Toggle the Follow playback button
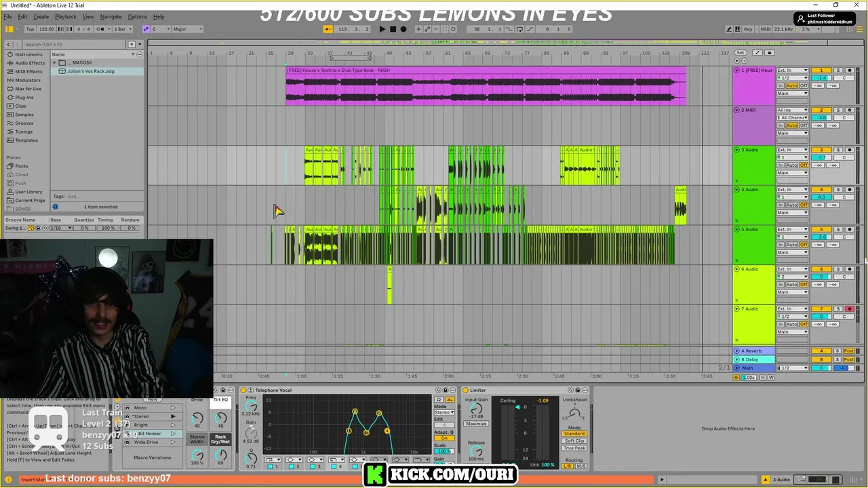868x488 pixels. [328, 29]
